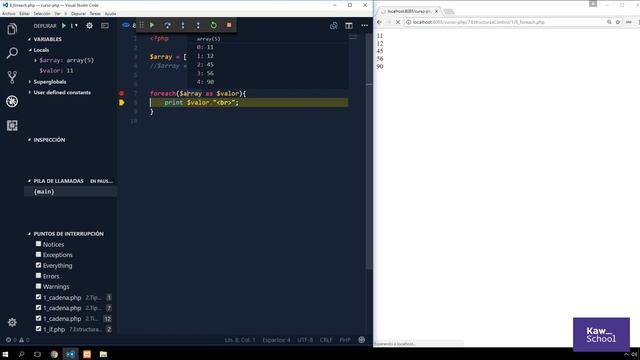Open the Ayuda menu
This screenshot has width=640, height=360.
coord(110,13)
